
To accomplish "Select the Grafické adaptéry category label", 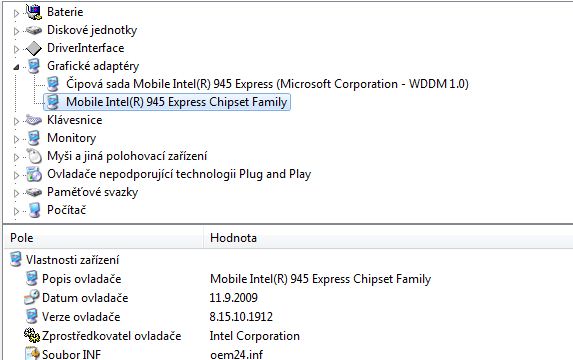I will pyautogui.click(x=93, y=66).
